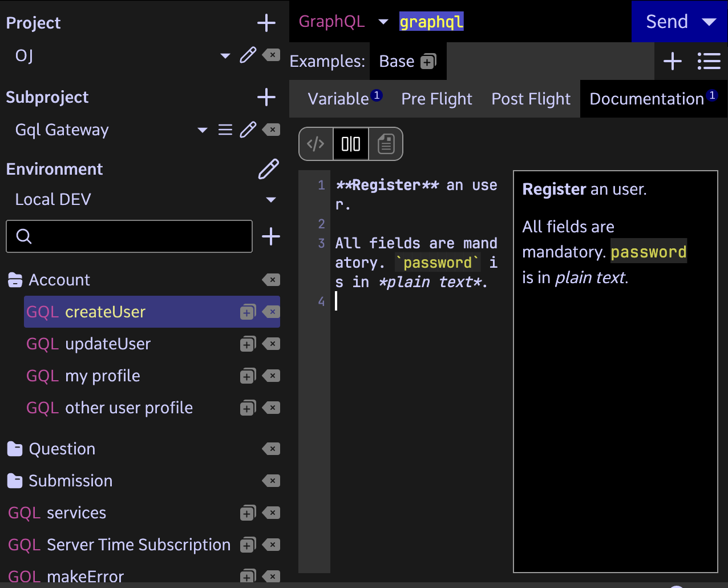
Task: Click the Send button
Action: pos(666,22)
